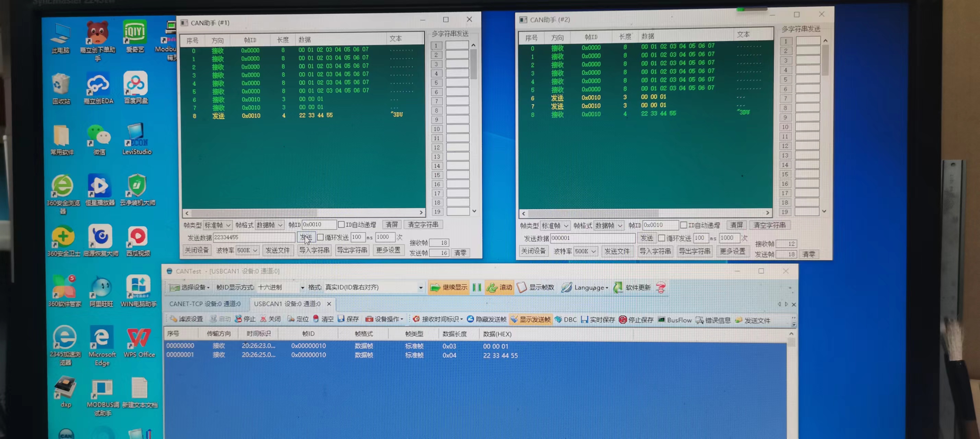Click the 继续显示 continue display button
980x439 pixels.
pyautogui.click(x=448, y=288)
